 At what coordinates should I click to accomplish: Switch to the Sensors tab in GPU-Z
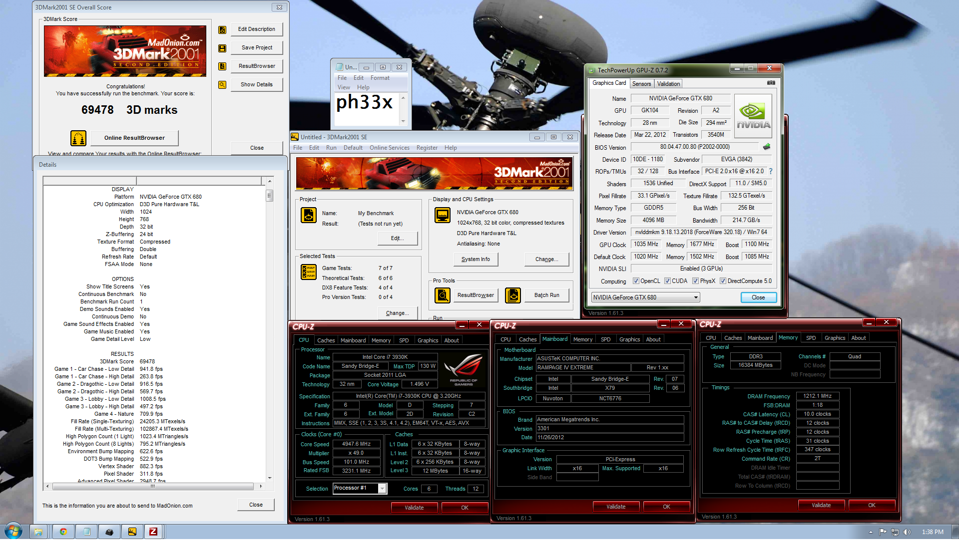641,84
